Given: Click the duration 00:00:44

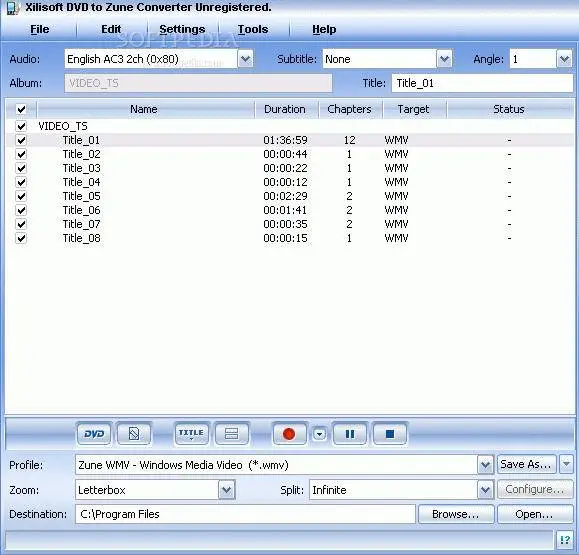Looking at the screenshot, I should pos(285,154).
